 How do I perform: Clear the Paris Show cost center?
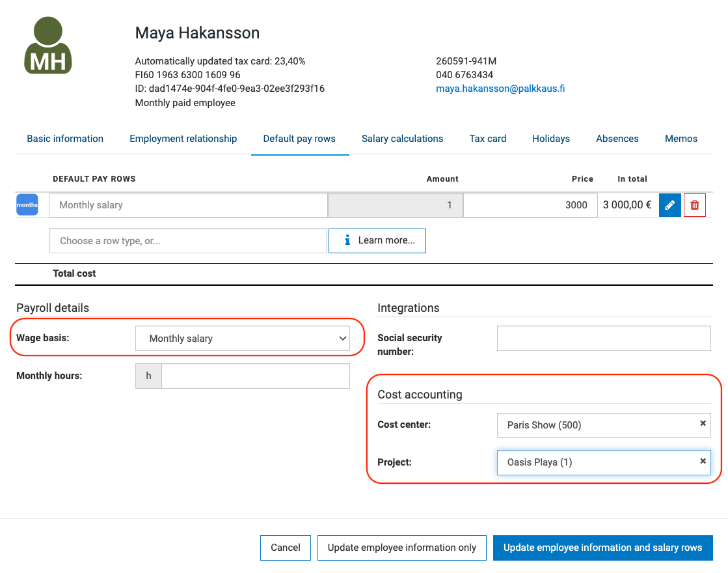[703, 424]
